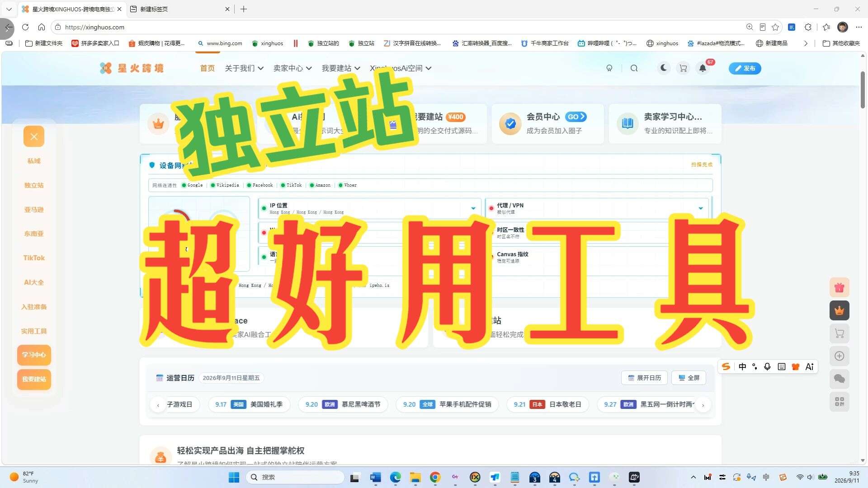Image resolution: width=868 pixels, height=488 pixels.
Task: Click the 学习中心 sidebar button
Action: click(34, 355)
